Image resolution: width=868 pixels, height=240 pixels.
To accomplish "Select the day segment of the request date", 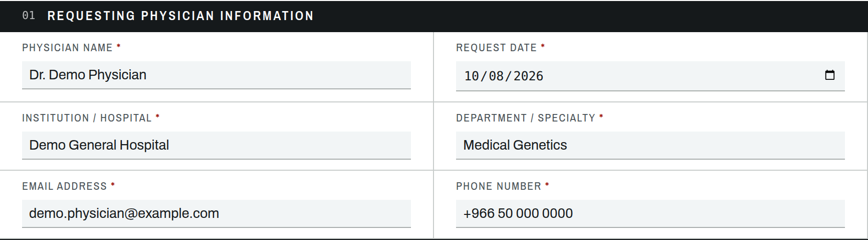I will 496,76.
